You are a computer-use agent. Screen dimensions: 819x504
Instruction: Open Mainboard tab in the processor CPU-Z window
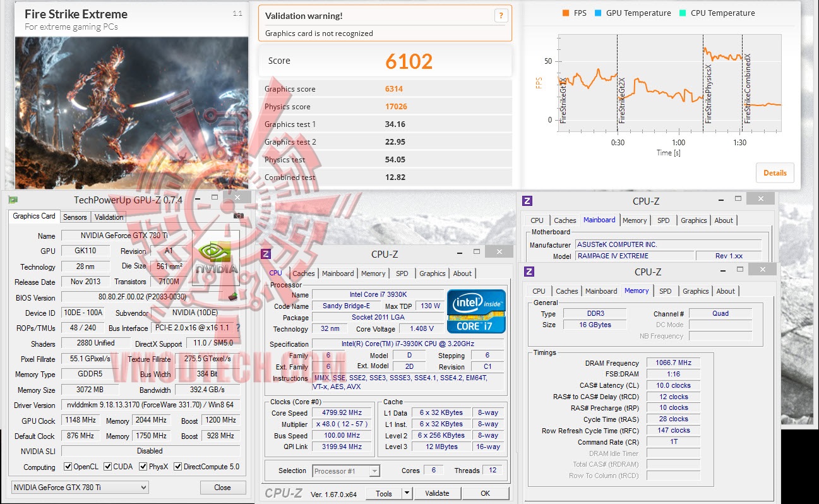point(338,273)
